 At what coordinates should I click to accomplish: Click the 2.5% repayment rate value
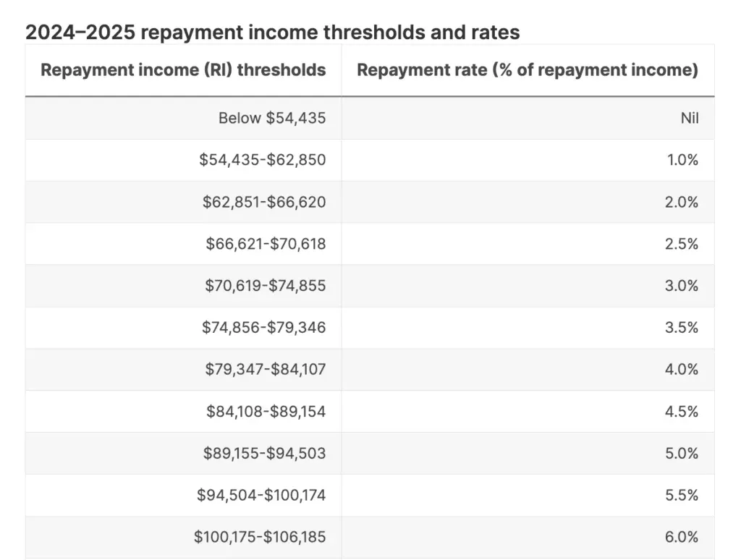tap(682, 244)
